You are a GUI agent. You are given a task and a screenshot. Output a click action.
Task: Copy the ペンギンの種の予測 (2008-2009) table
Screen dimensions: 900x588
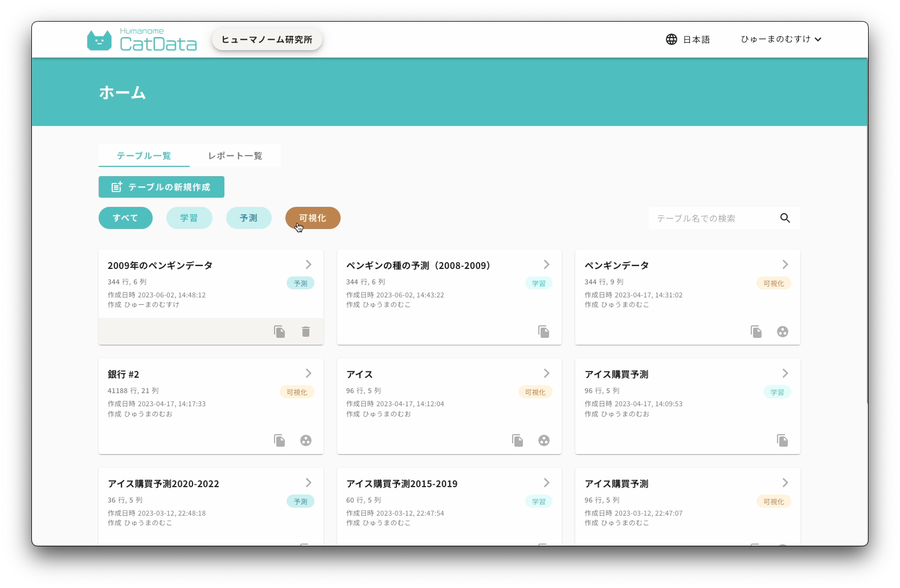coord(544,332)
